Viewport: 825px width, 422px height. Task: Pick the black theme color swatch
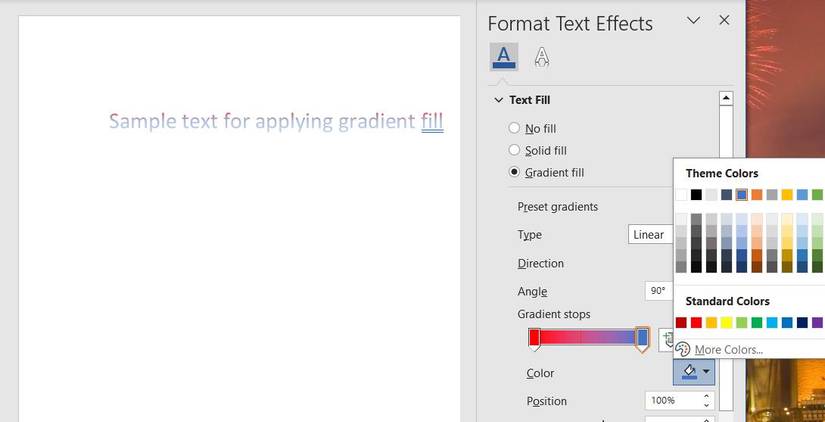click(696, 195)
